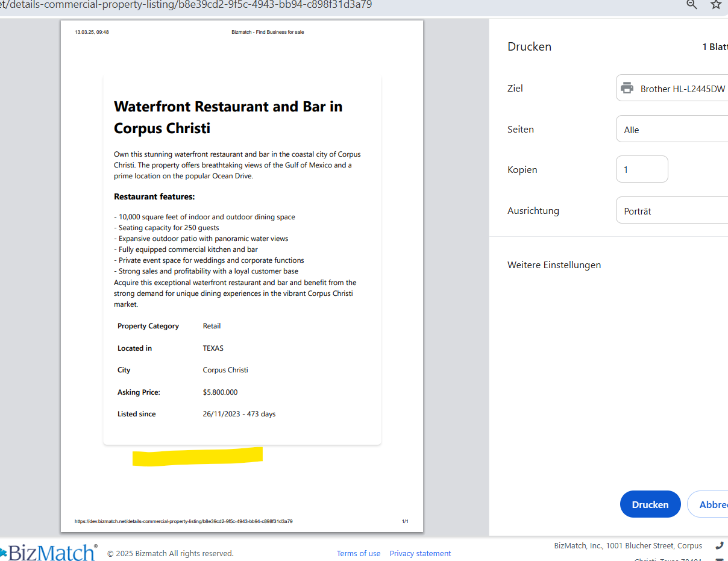Click the printer icon in the Ziel field
The image size is (728, 561).
627,88
